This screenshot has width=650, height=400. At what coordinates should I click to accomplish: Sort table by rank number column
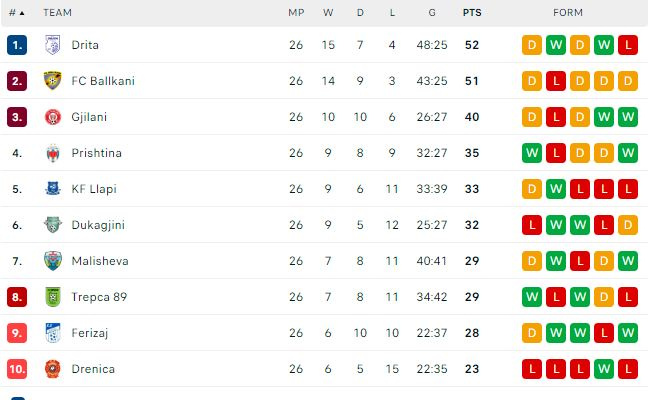tap(16, 13)
